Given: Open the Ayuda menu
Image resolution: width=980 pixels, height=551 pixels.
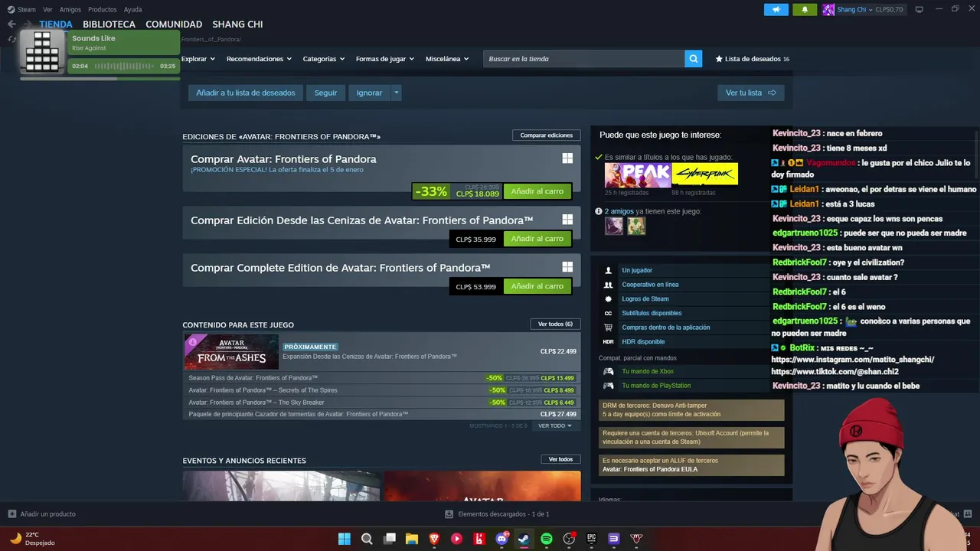Looking at the screenshot, I should click(132, 9).
